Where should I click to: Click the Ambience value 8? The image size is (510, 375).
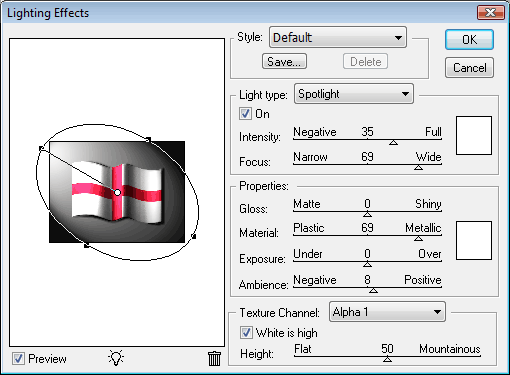(x=367, y=280)
